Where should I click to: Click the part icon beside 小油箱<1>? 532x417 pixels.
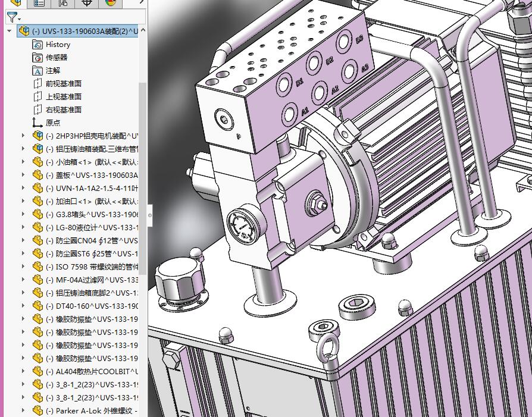(37, 162)
